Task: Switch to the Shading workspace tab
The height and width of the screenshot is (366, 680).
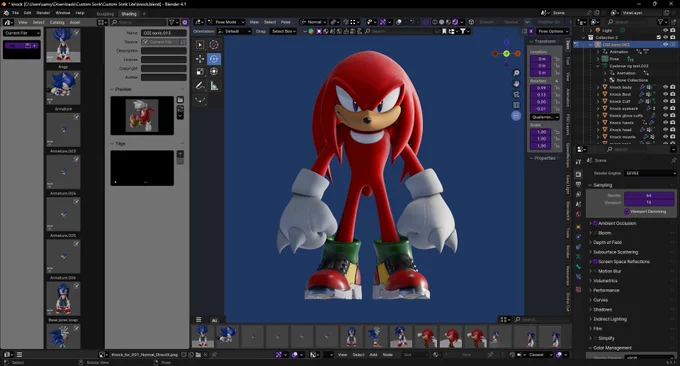Action: click(128, 14)
